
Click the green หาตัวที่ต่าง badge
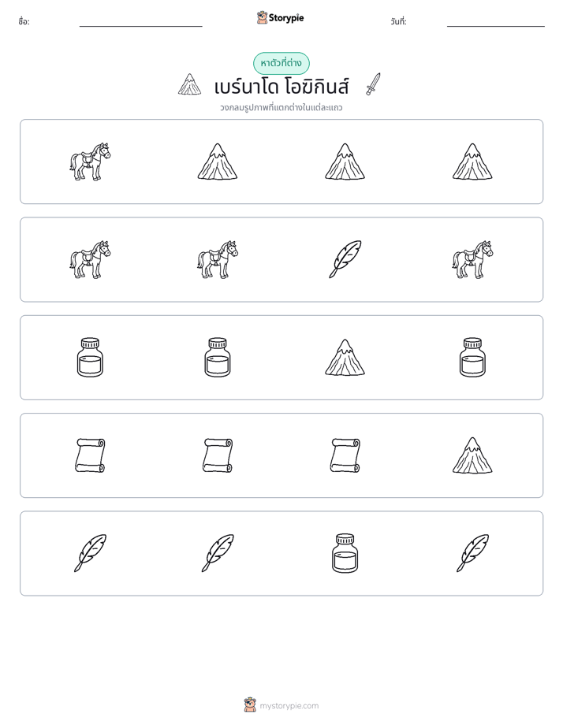(x=281, y=63)
